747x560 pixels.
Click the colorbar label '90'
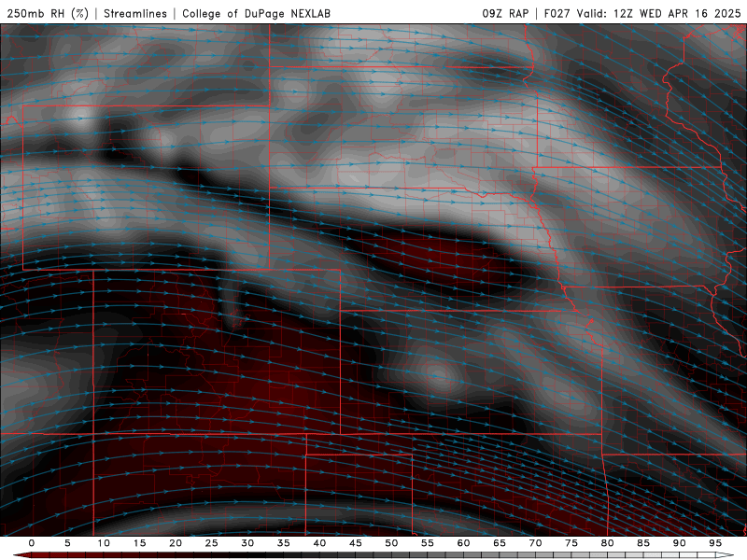pos(680,543)
